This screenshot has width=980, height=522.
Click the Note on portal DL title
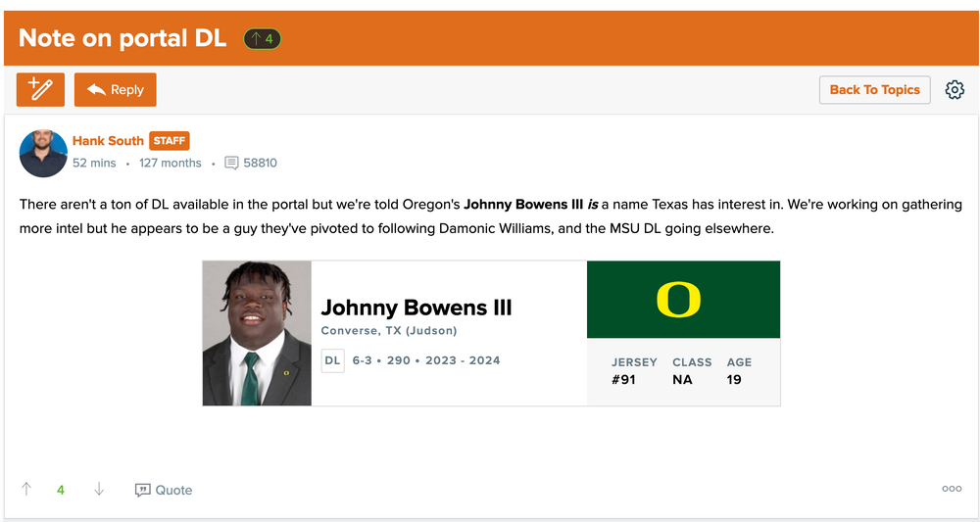[x=122, y=38]
